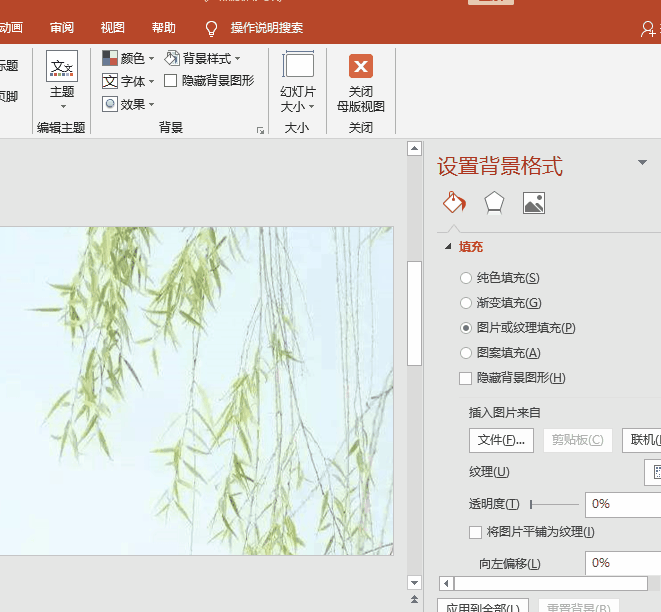The image size is (661, 612).
Task: Select gradient fill (渐变填充) radio button
Action: 466,303
